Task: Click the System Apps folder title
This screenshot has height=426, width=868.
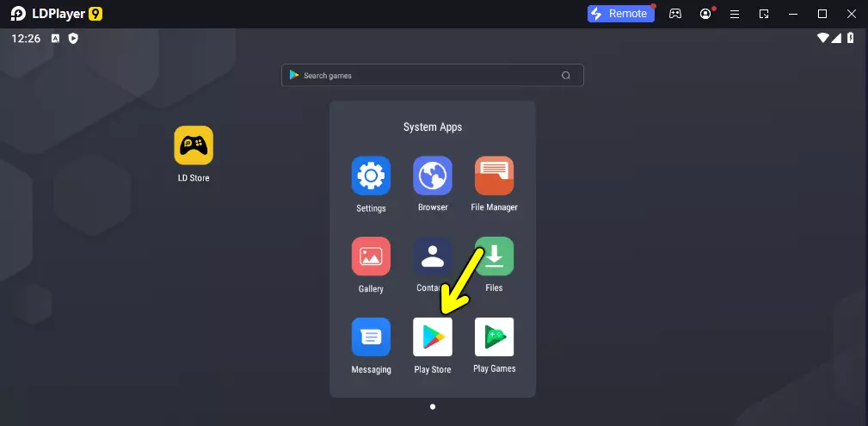Action: tap(433, 127)
